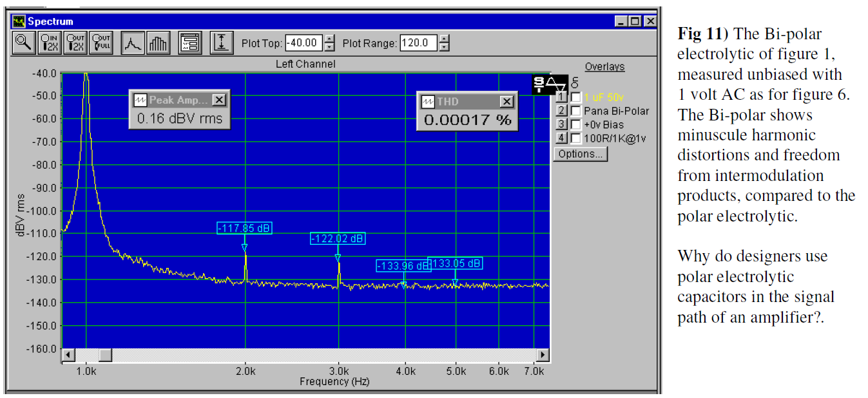Click the Spectrum window title icon
The width and height of the screenshot is (868, 398).
click(x=19, y=21)
